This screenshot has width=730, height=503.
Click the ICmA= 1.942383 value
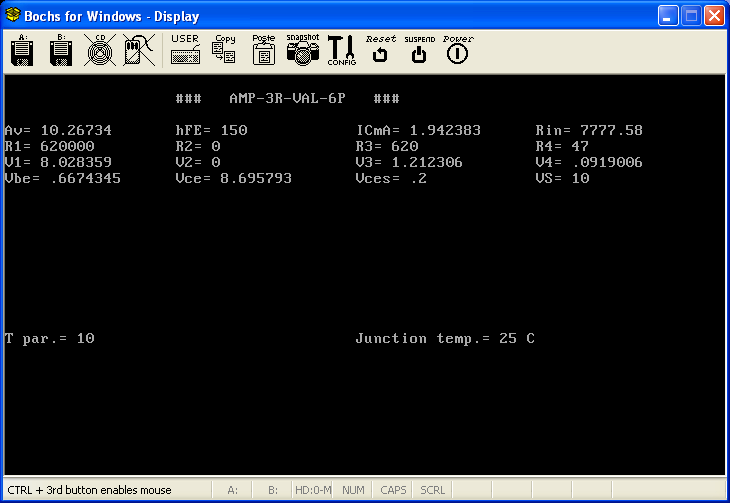point(418,130)
